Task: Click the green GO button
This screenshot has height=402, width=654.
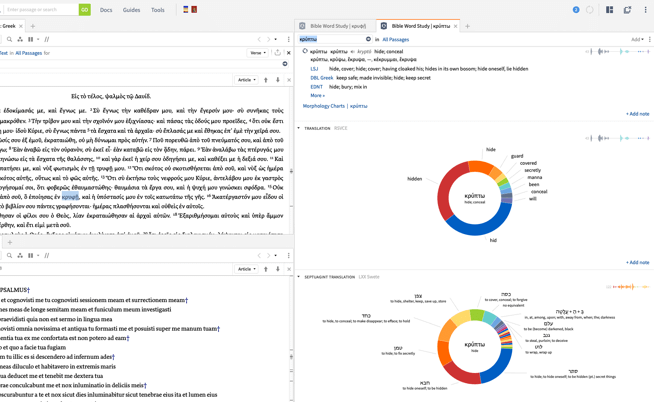Action: [85, 10]
